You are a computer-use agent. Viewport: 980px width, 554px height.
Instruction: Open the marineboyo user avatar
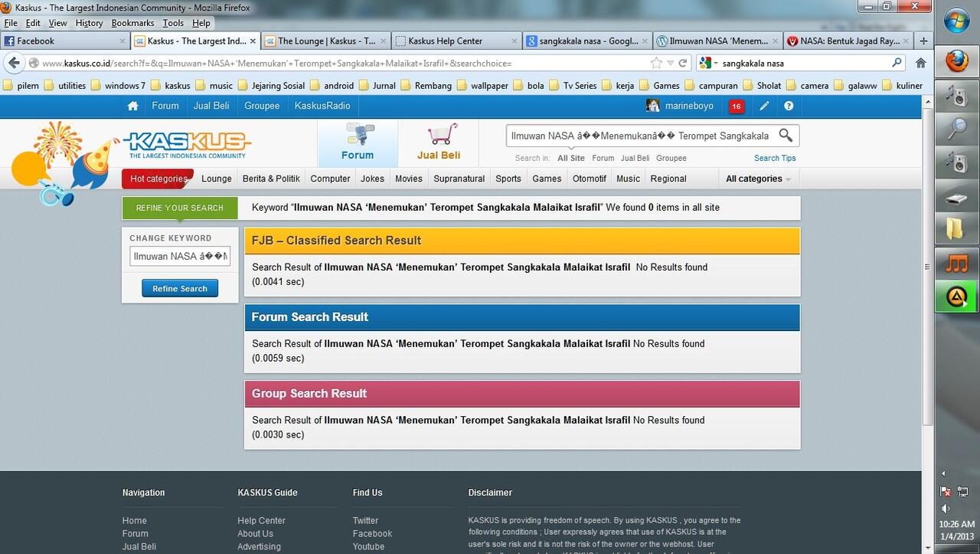[x=653, y=106]
